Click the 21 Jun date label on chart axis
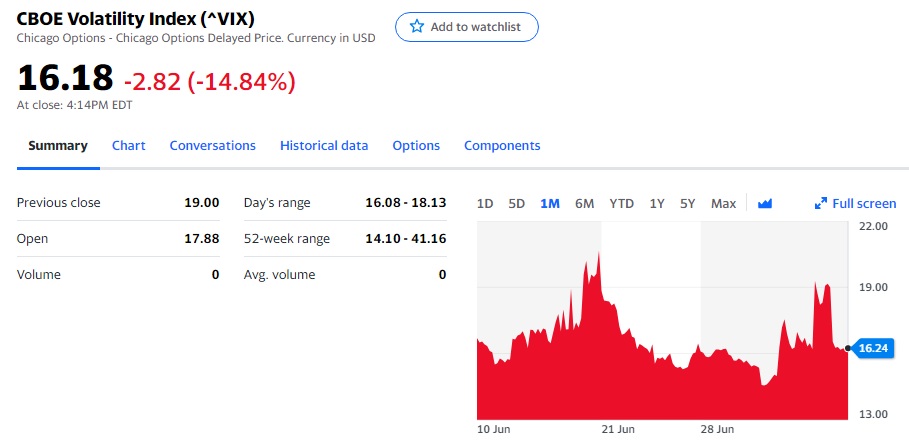909x442 pixels. pos(618,430)
